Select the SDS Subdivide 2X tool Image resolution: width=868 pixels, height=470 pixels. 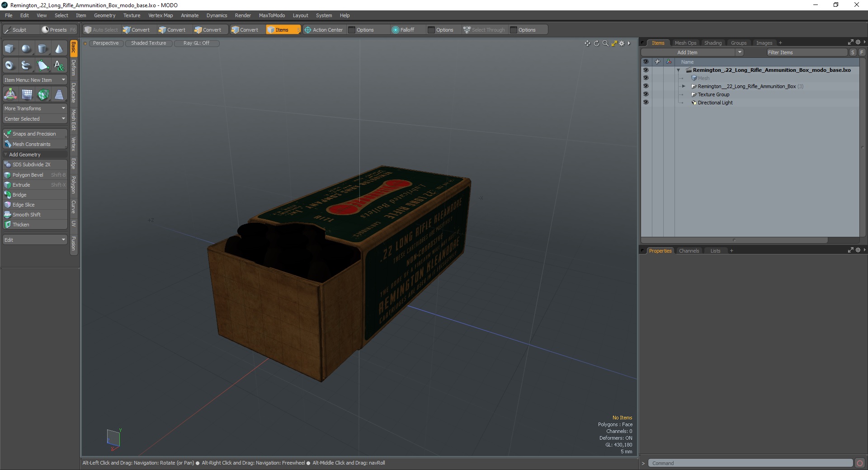coord(35,164)
